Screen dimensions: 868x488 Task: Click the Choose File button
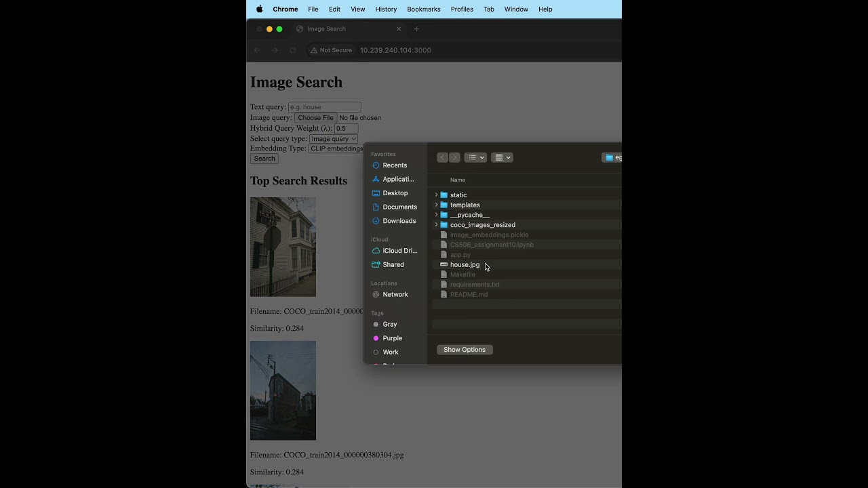[x=315, y=118]
